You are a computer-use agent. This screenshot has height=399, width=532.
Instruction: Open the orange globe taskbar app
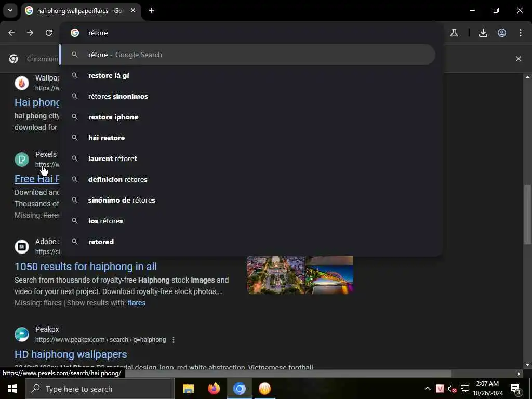(264, 389)
